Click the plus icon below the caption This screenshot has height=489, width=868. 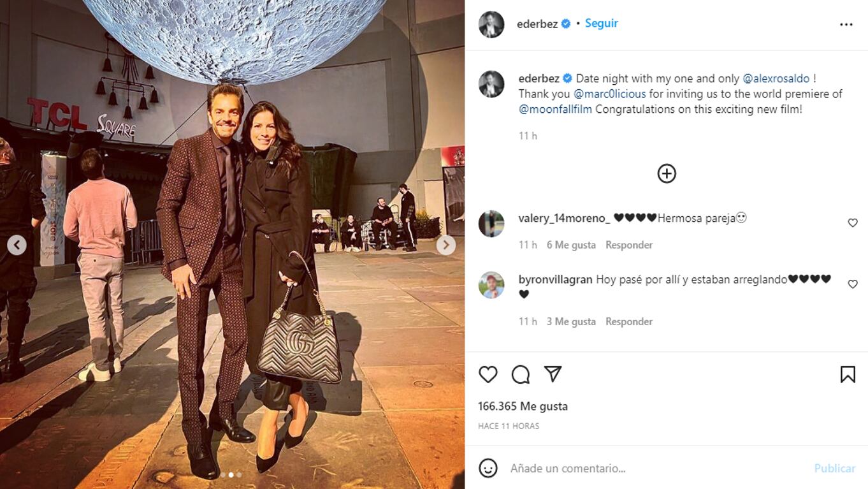pyautogui.click(x=667, y=173)
